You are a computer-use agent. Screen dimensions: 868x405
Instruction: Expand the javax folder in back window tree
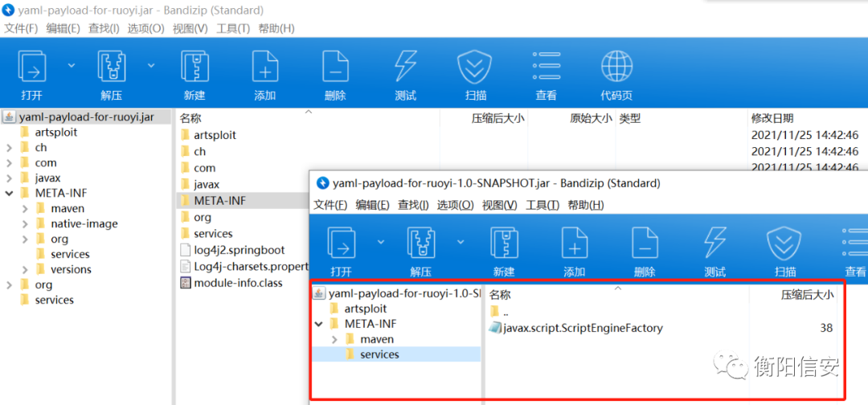[10, 178]
